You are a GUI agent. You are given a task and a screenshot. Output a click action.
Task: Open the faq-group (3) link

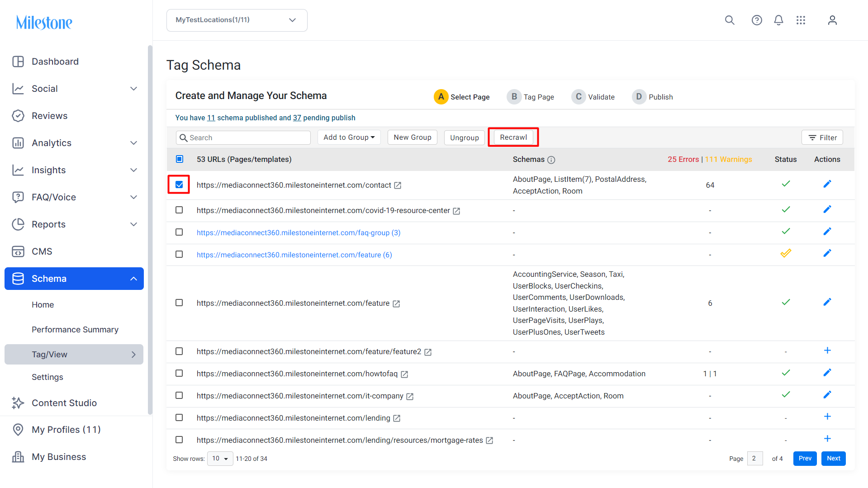point(299,233)
